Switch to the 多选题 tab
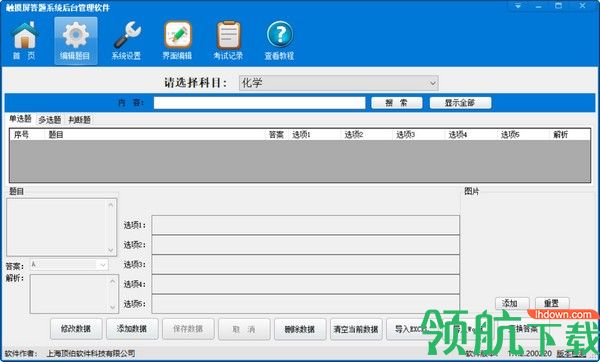The image size is (600, 362). [x=50, y=120]
